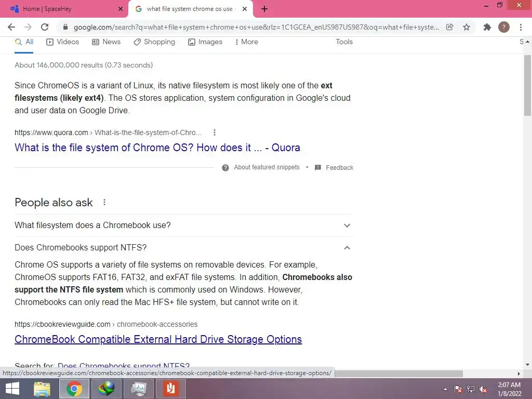532x399 pixels.
Task: Click the forward navigation arrow
Action: coord(28,27)
